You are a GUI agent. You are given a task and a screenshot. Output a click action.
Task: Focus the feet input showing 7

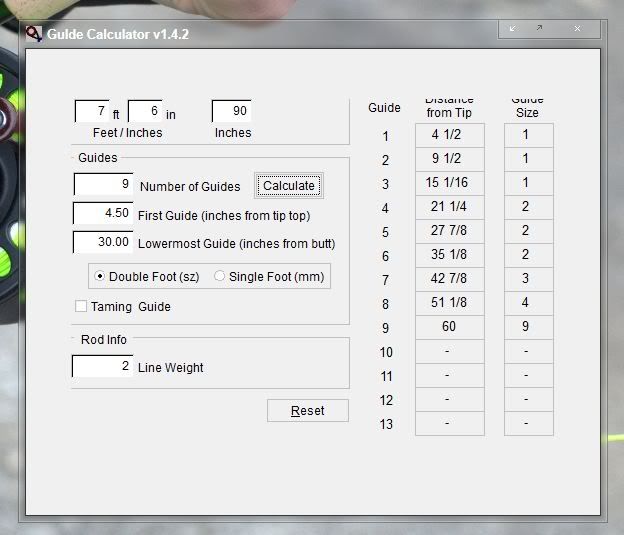[92, 111]
